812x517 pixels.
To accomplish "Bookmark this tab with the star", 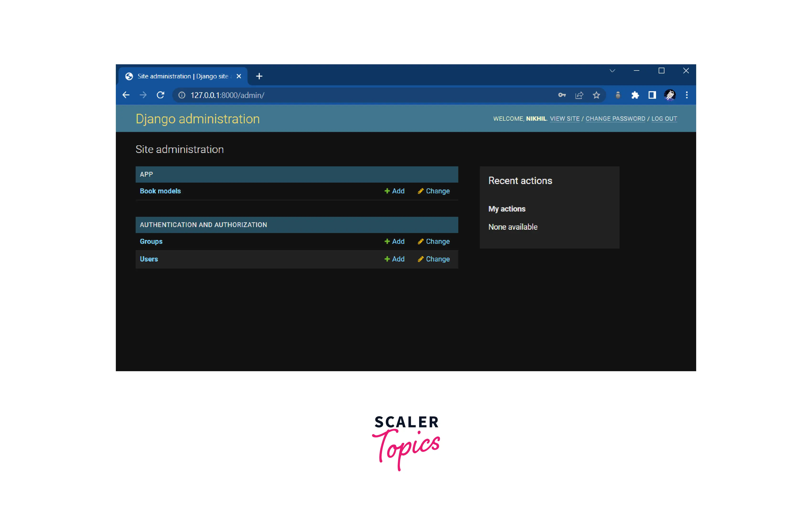I will tap(596, 95).
